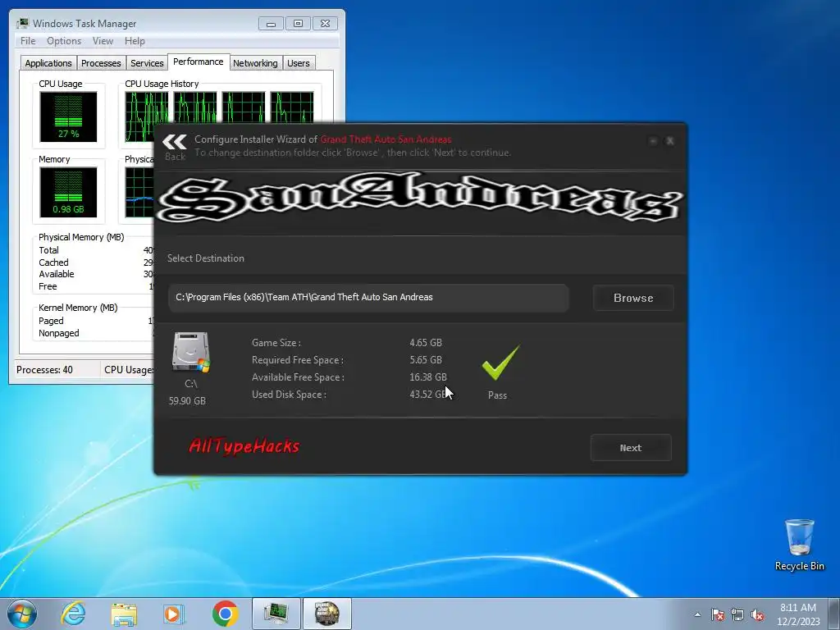840x630 pixels.
Task: Open the File menu in Task Manager
Action: [28, 41]
